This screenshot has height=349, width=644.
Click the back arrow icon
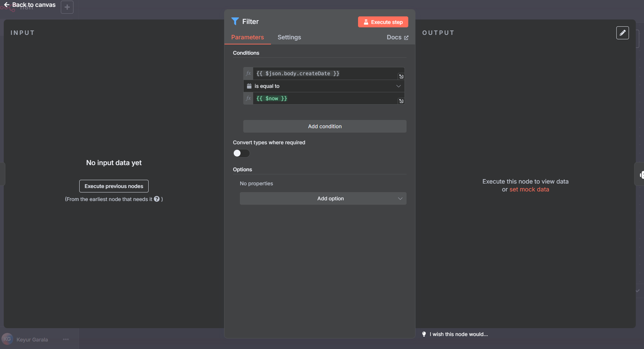(x=6, y=5)
